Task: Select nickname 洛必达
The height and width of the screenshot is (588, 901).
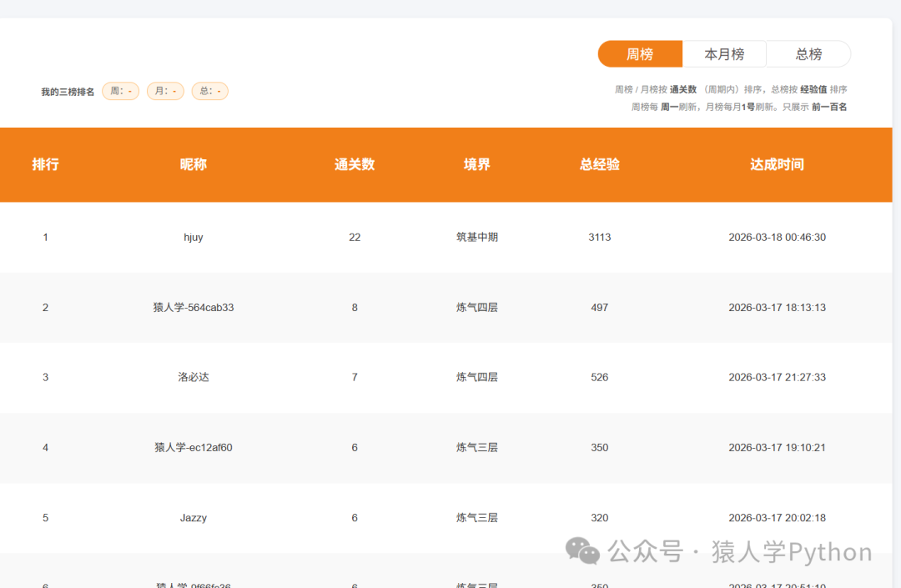Action: point(193,377)
